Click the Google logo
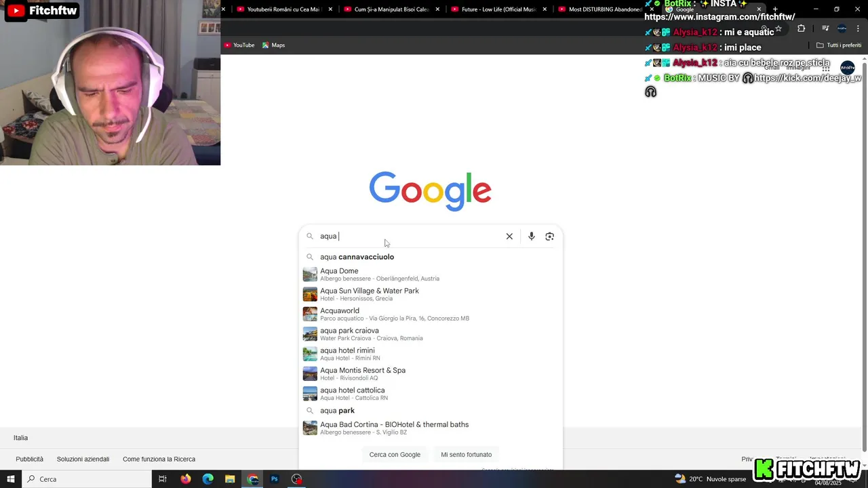Screen dimensions: 868x488 (430, 191)
